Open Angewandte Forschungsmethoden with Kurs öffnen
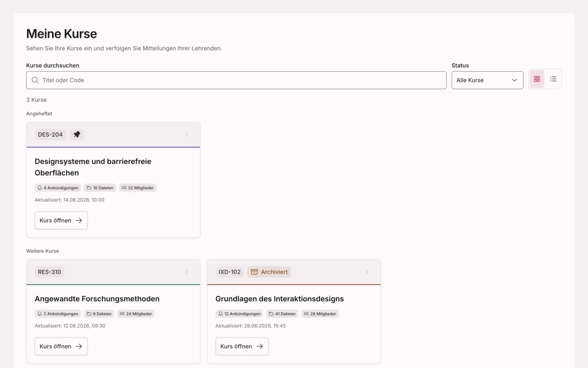 [x=61, y=346]
